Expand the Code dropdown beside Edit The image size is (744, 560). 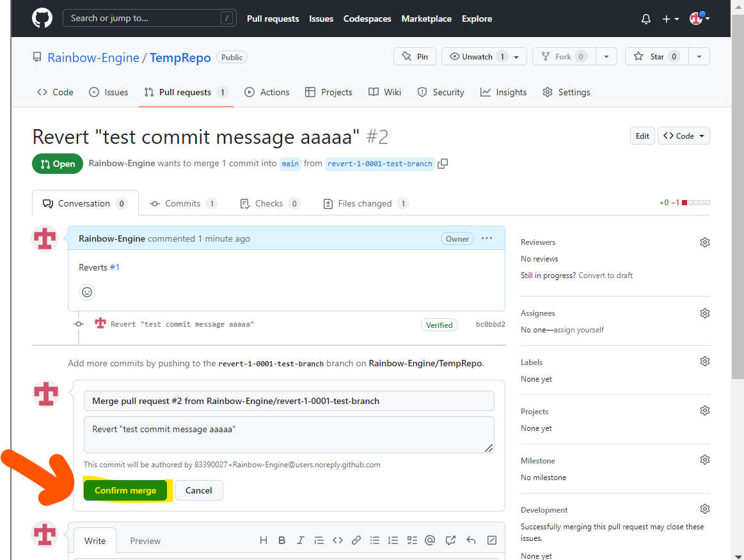pyautogui.click(x=684, y=136)
